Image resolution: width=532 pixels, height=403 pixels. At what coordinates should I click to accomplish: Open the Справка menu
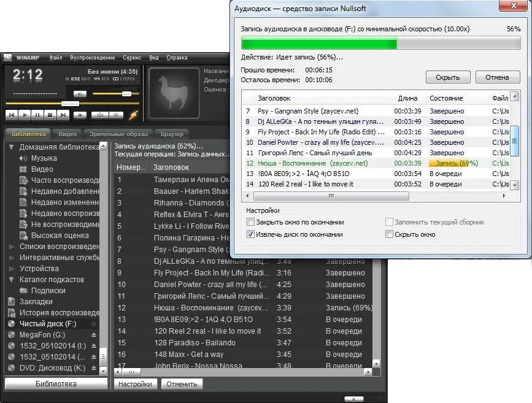(177, 57)
